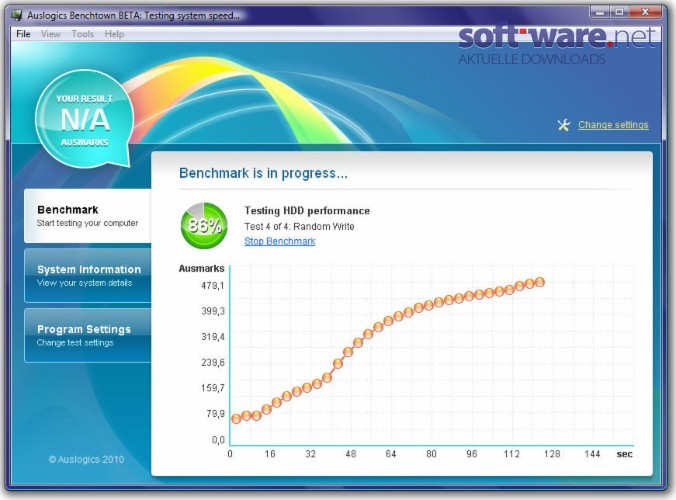Click the 64 value on the time axis
The image size is (676, 500).
pyautogui.click(x=391, y=454)
